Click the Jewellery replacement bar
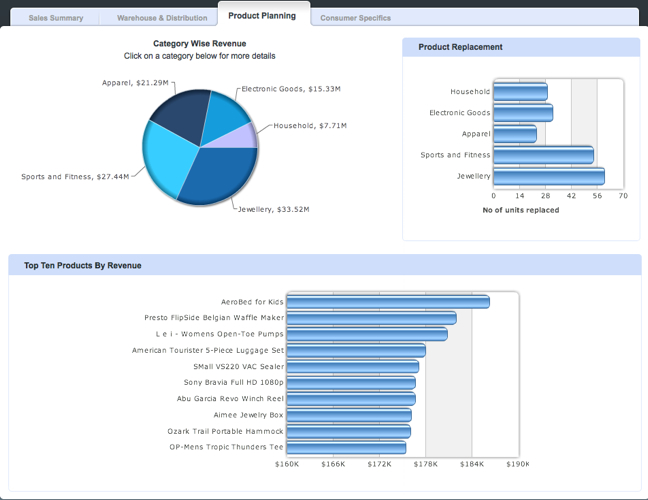 549,176
